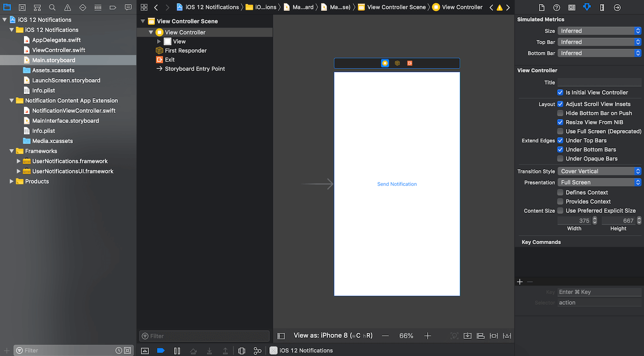Open the Breakpoint navigator

coord(114,8)
